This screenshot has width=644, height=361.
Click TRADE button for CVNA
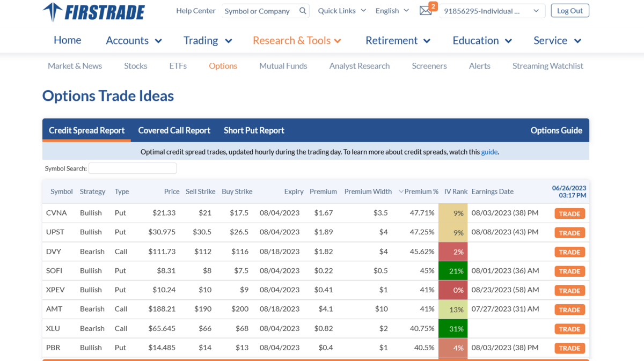click(x=569, y=213)
